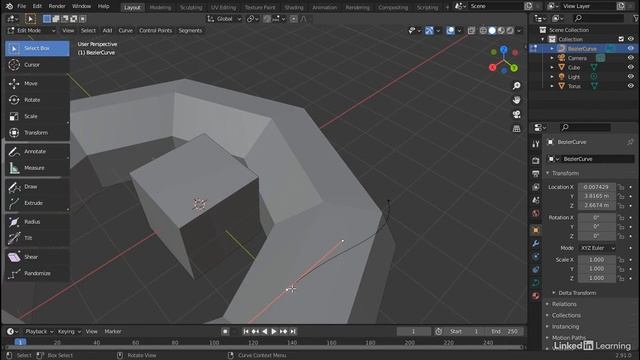Activate the Extrude tool
Screen dimensions: 640x360
pos(37,203)
